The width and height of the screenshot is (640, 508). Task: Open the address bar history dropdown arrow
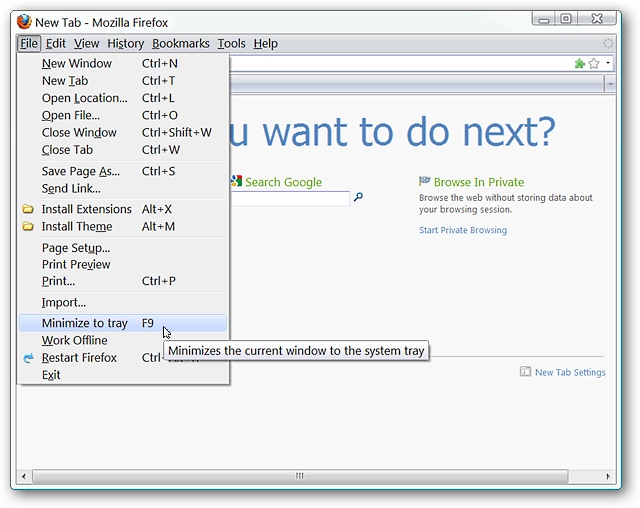(x=607, y=64)
